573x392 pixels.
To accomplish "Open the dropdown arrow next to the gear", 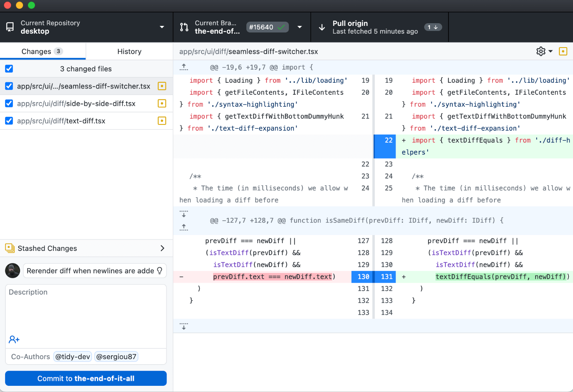I will click(x=551, y=51).
